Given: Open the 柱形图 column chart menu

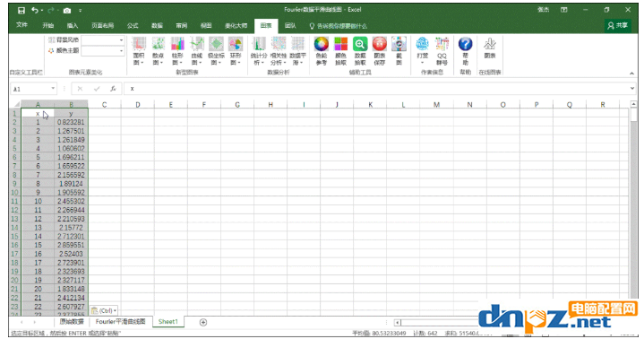Looking at the screenshot, I should [x=177, y=51].
